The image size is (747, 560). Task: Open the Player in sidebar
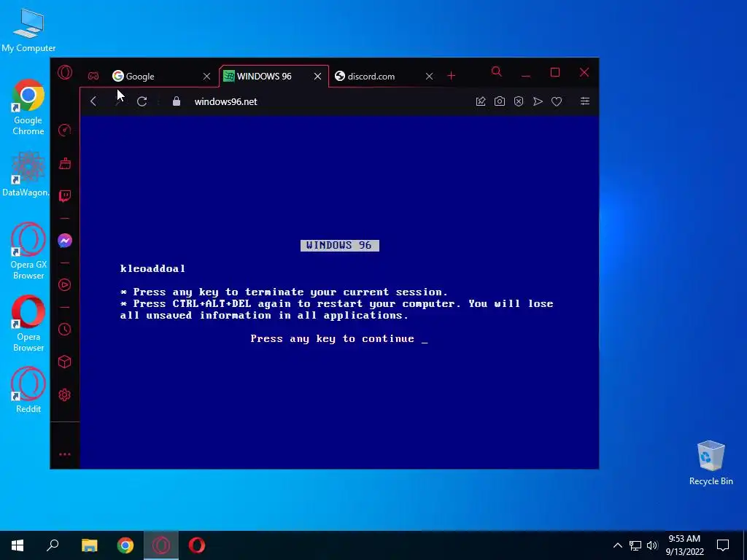coord(65,285)
